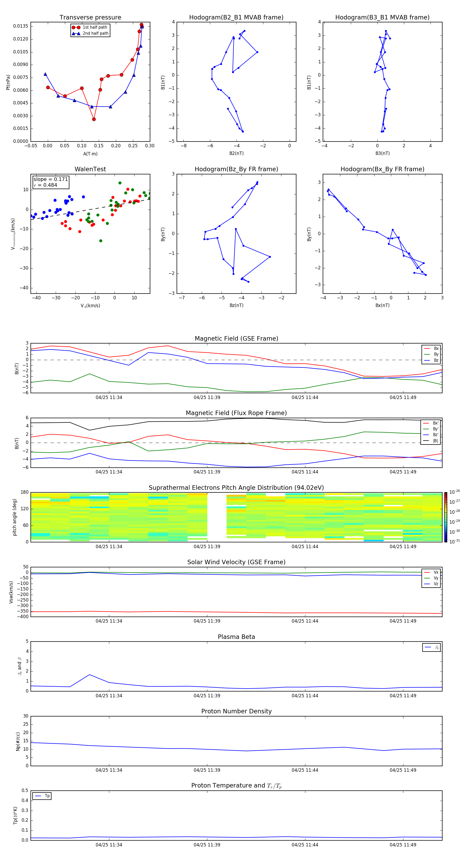This screenshot has height=868, width=473.
Task: Click the dashed fit line in WalenTest plot
Action: pyautogui.click(x=90, y=210)
